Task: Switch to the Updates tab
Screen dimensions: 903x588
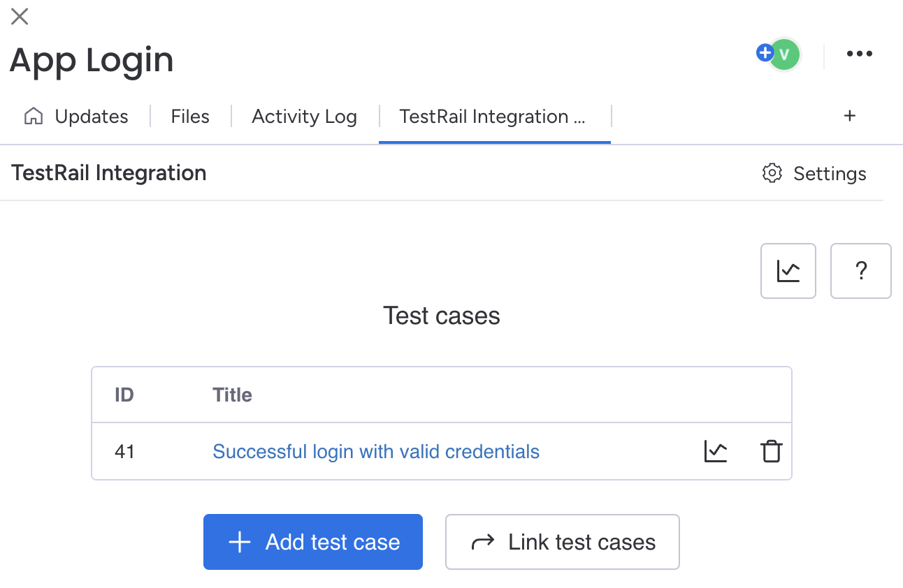Action: [76, 116]
